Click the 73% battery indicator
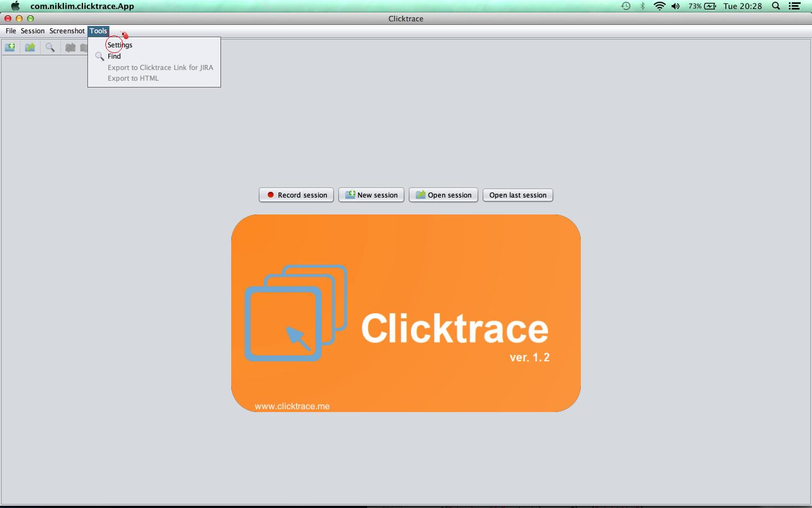 tap(702, 6)
